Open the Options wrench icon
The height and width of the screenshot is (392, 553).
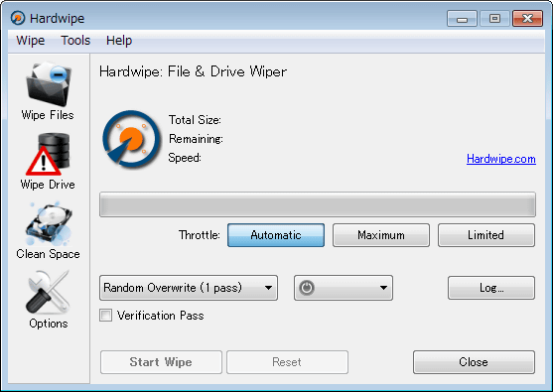pos(48,292)
